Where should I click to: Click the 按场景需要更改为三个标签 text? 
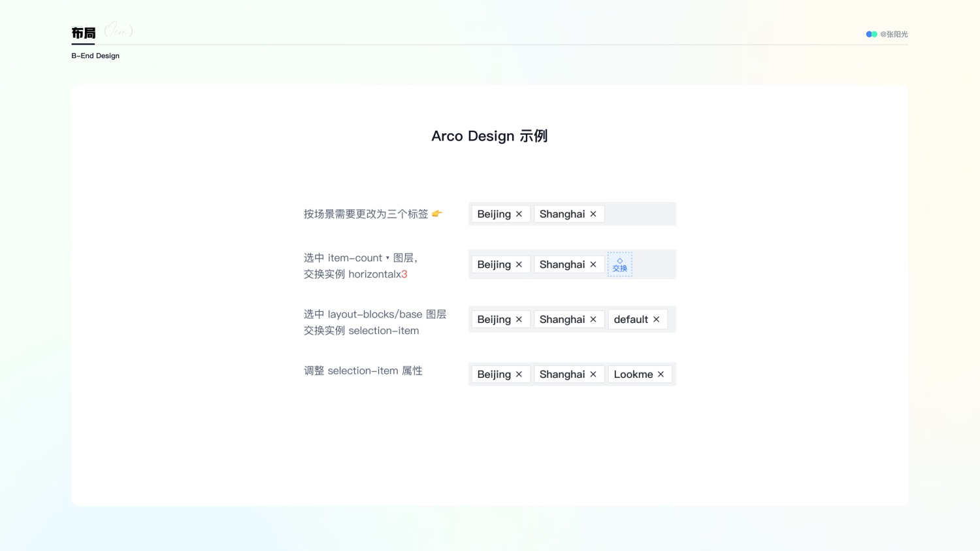coord(366,214)
